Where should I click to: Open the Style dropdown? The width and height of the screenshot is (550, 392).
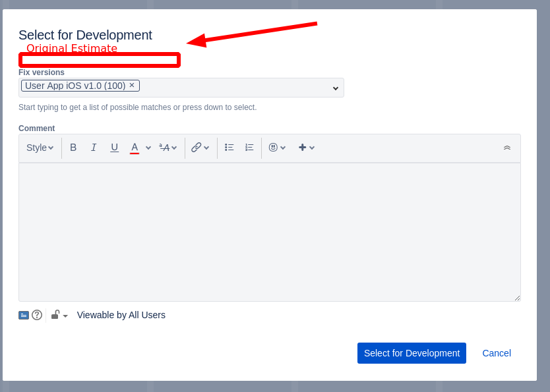coord(38,147)
